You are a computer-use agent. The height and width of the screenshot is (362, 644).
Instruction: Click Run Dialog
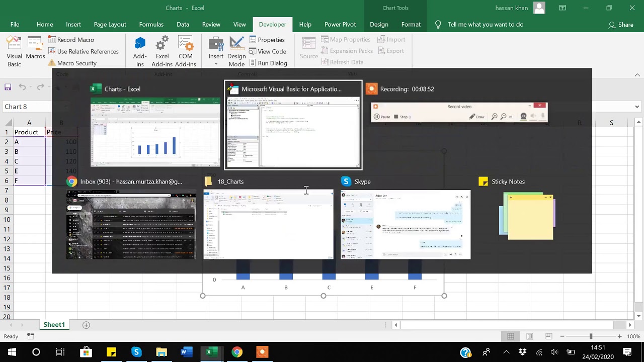(x=268, y=63)
